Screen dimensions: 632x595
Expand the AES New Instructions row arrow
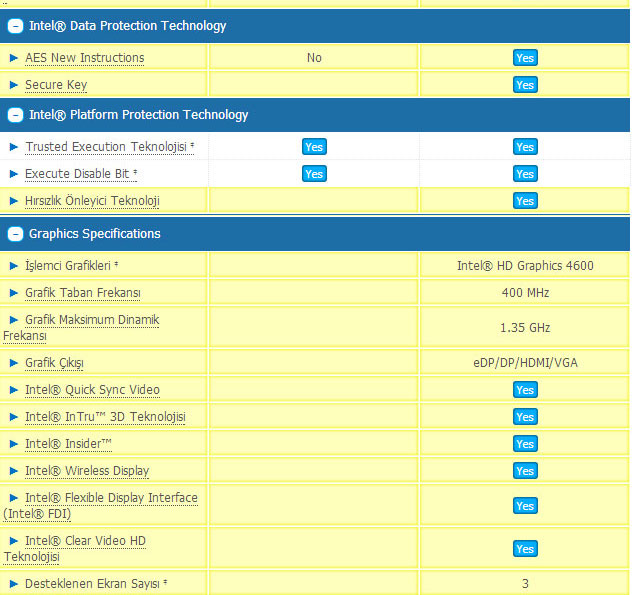[14, 58]
